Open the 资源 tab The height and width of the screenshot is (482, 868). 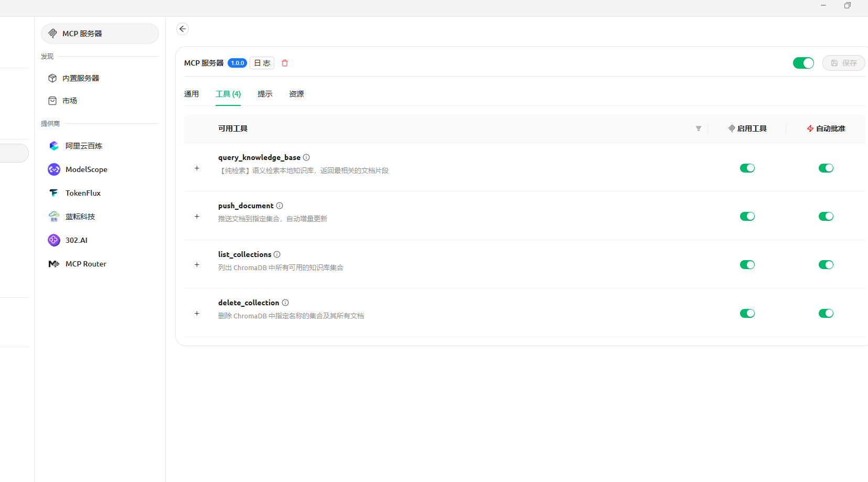296,94
